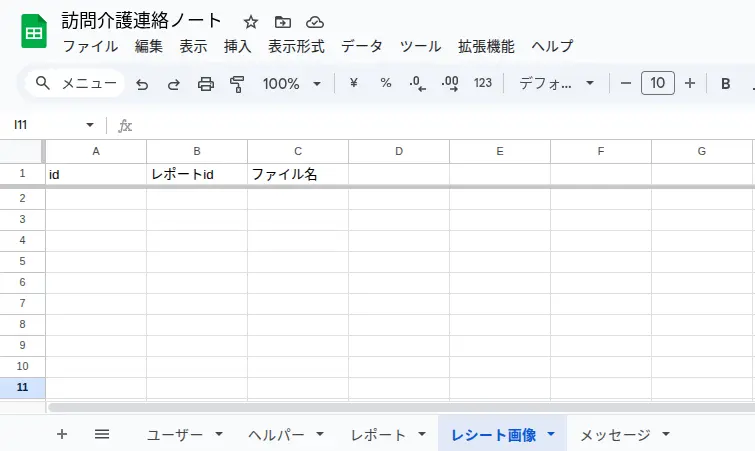Select column D header
This screenshot has height=451, width=755.
click(x=399, y=151)
